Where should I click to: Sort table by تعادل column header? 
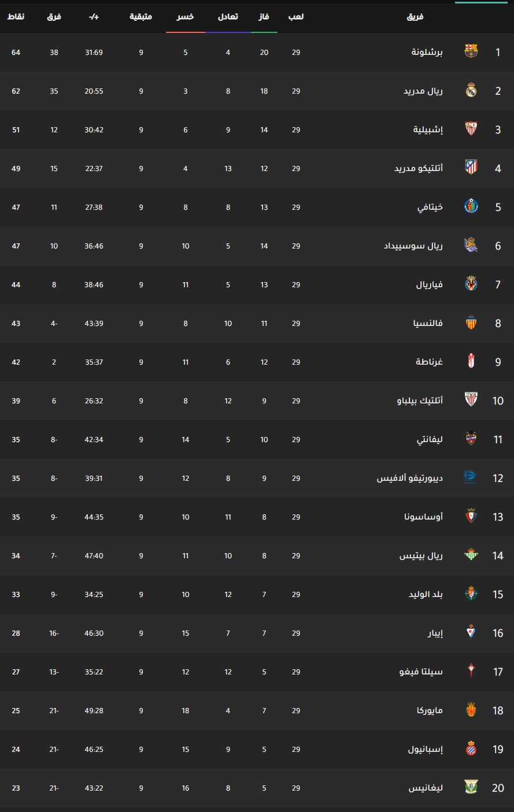coord(228,17)
